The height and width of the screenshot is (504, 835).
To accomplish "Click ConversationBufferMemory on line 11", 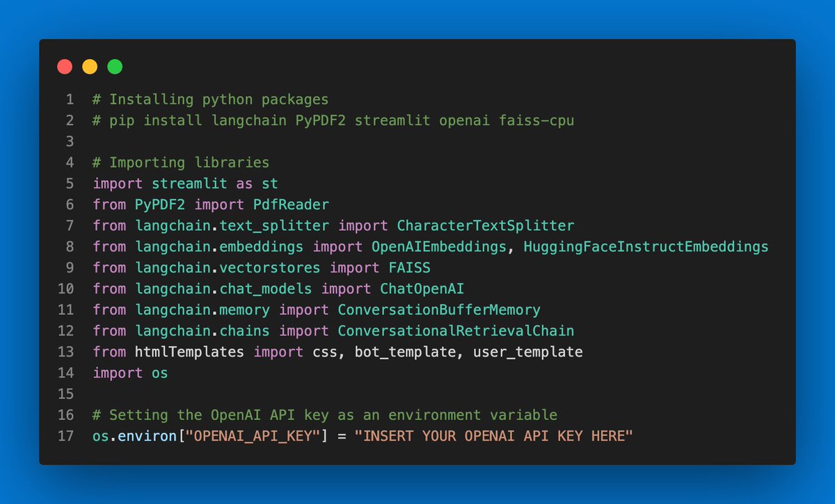I will pos(439,310).
